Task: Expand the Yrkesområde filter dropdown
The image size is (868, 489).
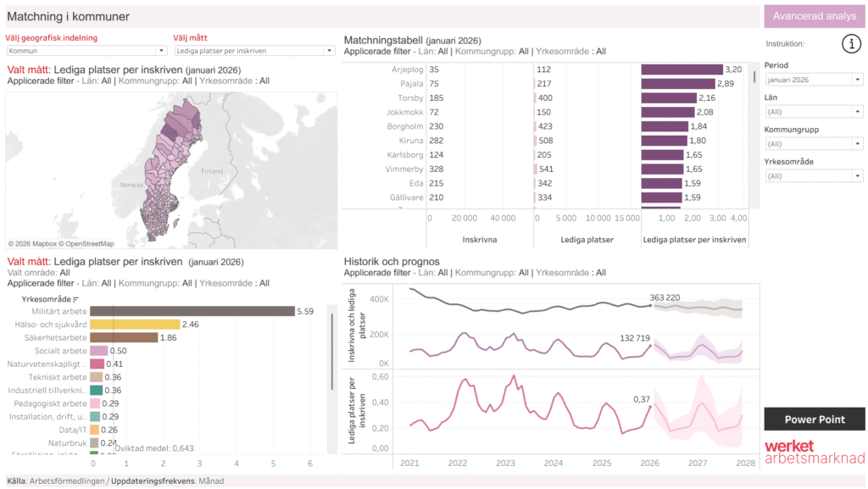Action: pyautogui.click(x=813, y=176)
